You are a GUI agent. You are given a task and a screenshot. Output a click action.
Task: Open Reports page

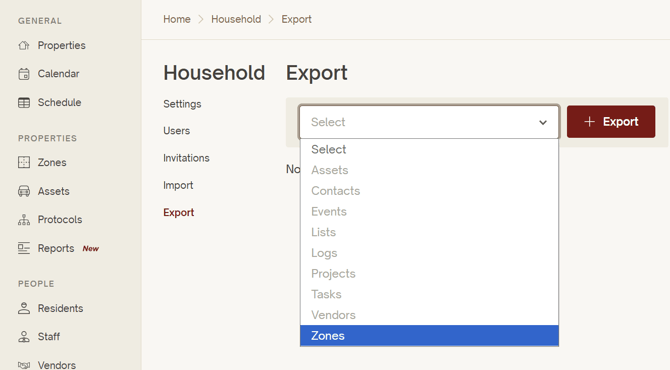(56, 248)
